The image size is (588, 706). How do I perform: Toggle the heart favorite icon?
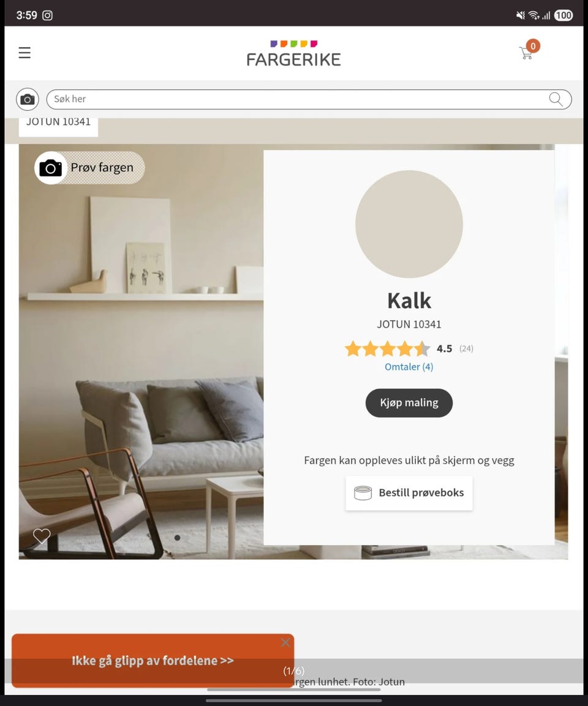42,536
